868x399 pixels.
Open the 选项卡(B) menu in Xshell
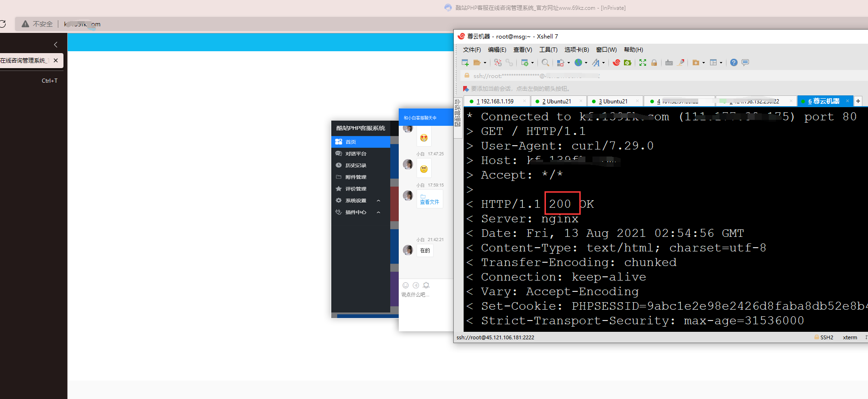tap(576, 50)
